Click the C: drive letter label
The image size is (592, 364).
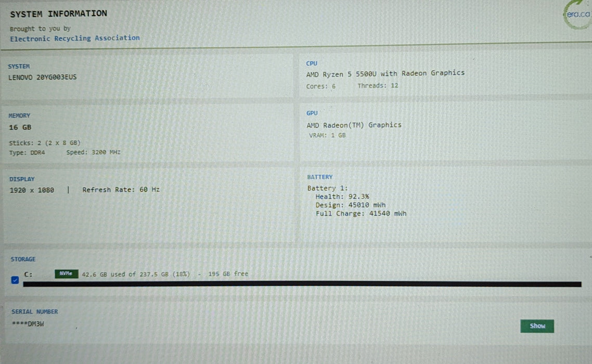28,275
